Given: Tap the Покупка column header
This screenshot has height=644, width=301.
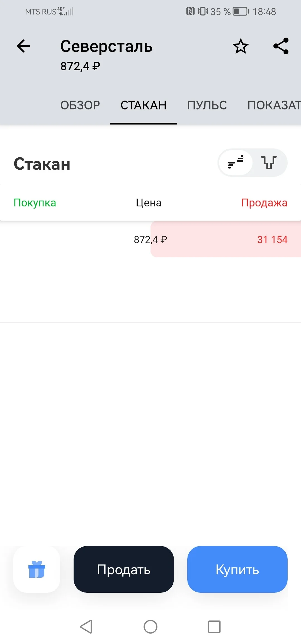Looking at the screenshot, I should pyautogui.click(x=35, y=203).
